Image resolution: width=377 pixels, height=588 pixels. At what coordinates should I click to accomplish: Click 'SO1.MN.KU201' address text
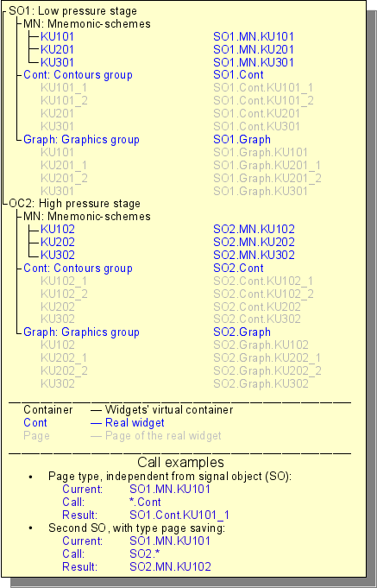click(254, 49)
